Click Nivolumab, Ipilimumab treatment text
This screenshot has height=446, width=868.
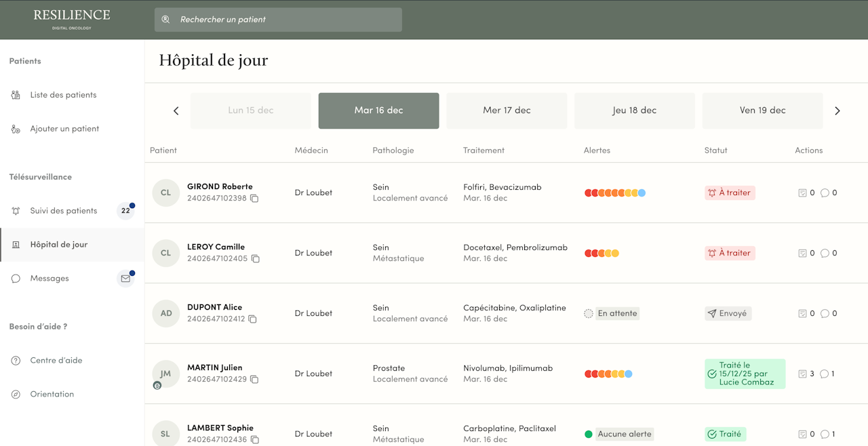click(x=508, y=368)
